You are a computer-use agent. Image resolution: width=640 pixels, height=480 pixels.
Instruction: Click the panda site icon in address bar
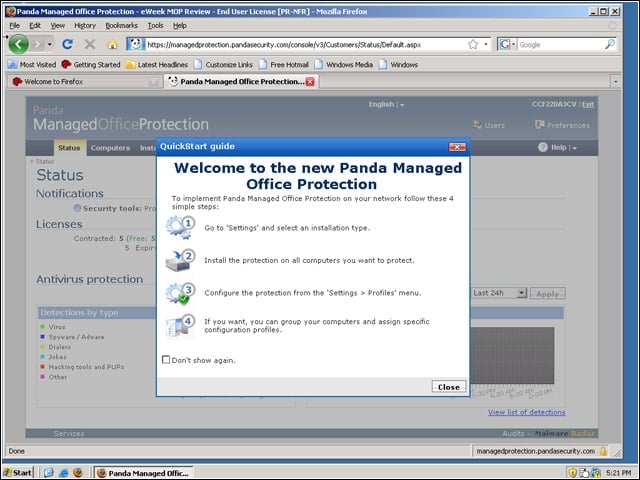[x=136, y=44]
